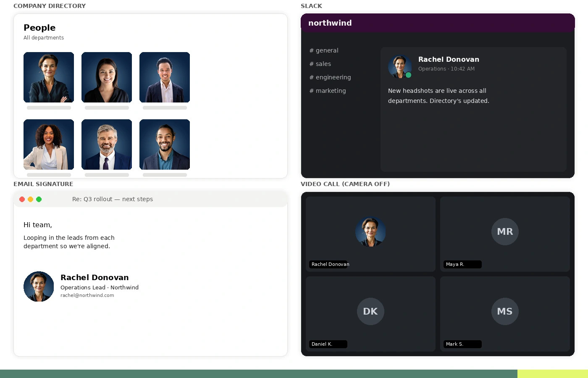Click the northwind workspace name
Viewport: 588px width, 378px height.
(330, 23)
